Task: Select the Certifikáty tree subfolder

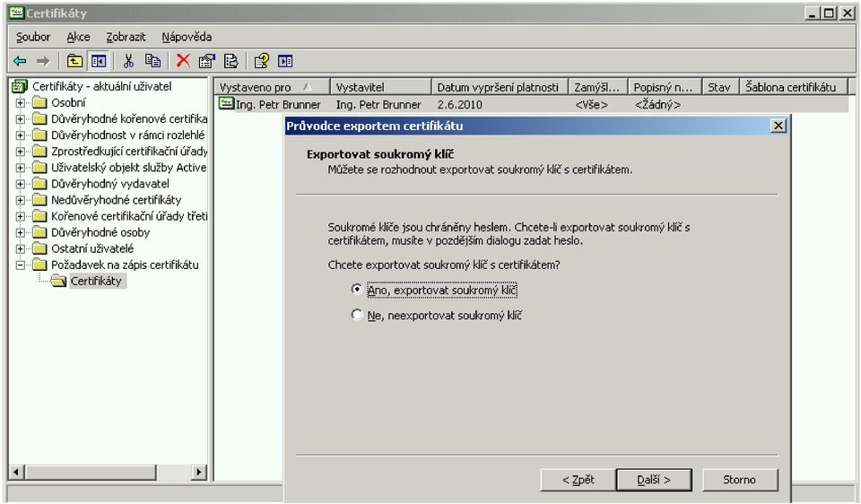Action: tap(96, 281)
